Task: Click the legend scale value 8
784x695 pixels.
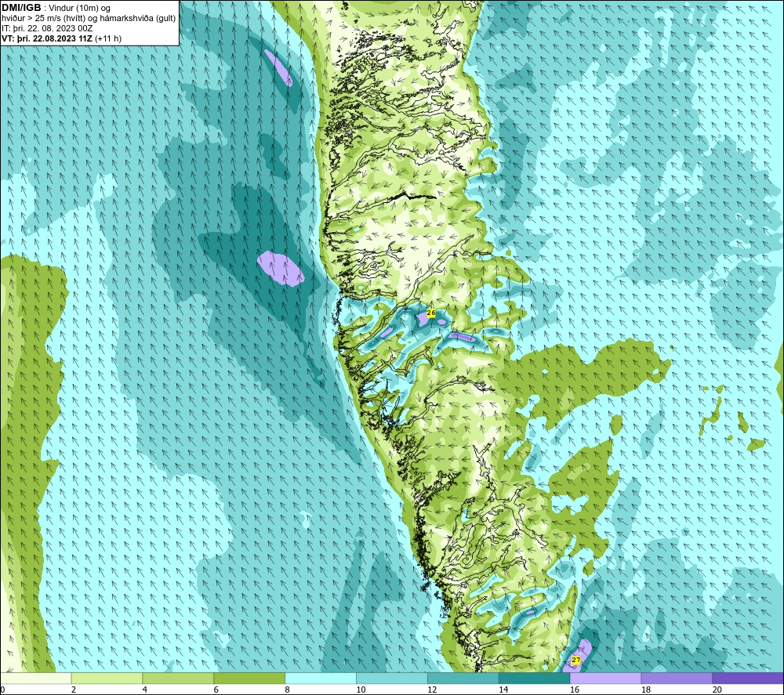Action: [287, 690]
